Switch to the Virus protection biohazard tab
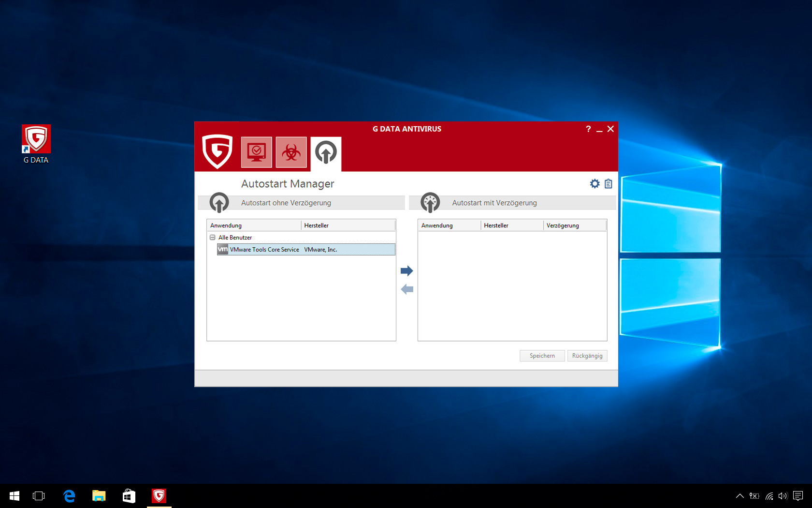The height and width of the screenshot is (508, 812). [291, 152]
